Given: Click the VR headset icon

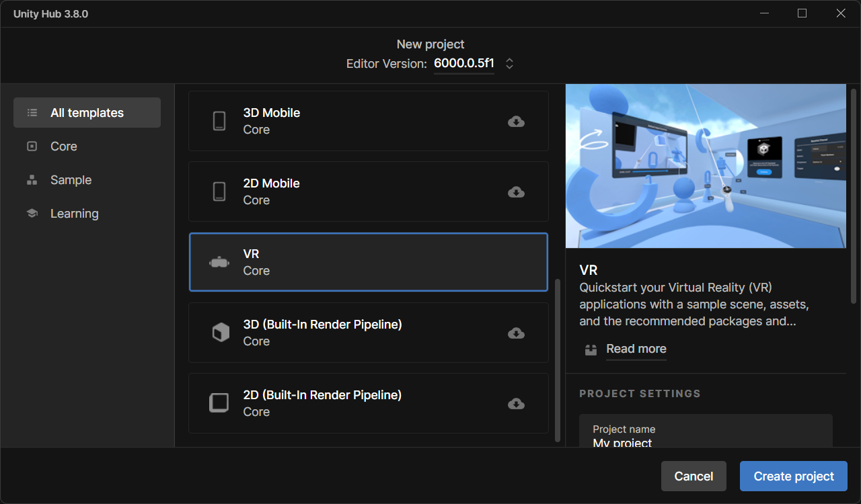Looking at the screenshot, I should [x=219, y=263].
